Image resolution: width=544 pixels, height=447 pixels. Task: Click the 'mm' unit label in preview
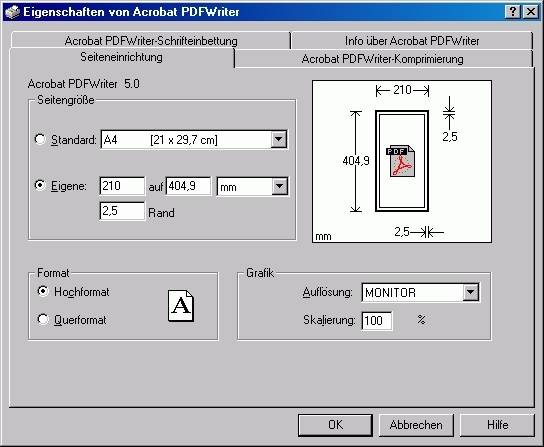(323, 237)
